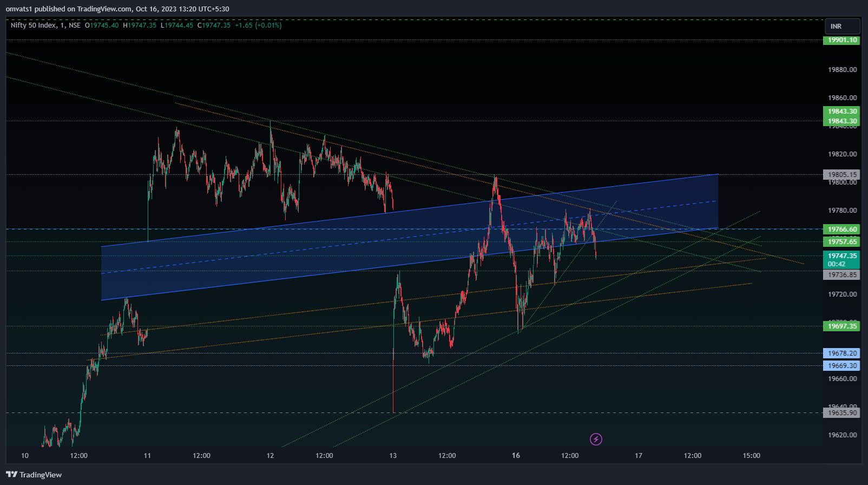The image size is (868, 485).
Task: Click the open value O19745.40
Action: pyautogui.click(x=102, y=25)
